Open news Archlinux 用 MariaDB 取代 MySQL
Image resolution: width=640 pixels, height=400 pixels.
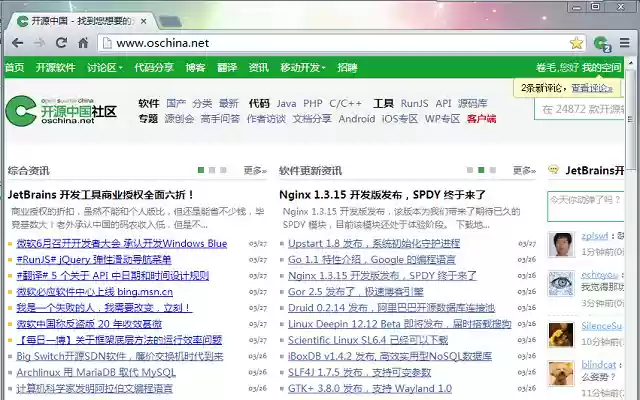coord(96,372)
